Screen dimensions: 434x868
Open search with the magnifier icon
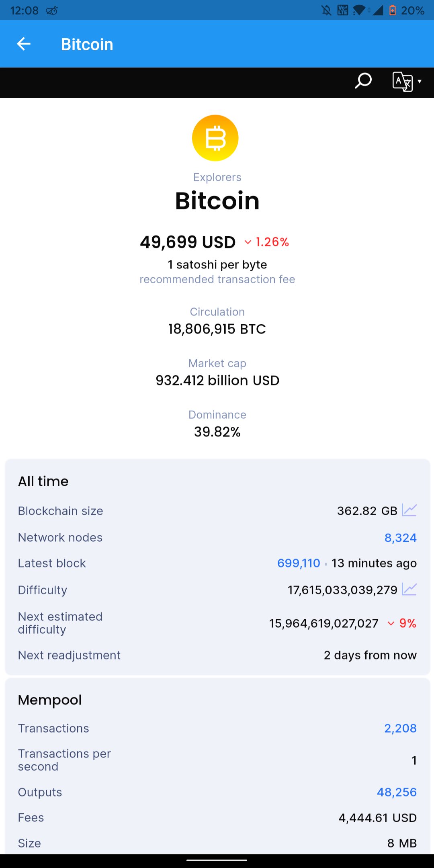point(363,81)
